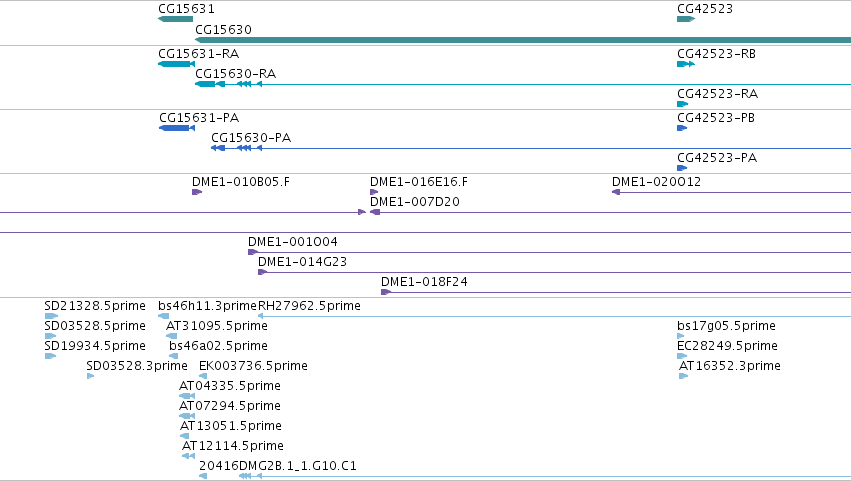
Task: Select the DME1-014G23 clone start arrow
Action: (262, 273)
